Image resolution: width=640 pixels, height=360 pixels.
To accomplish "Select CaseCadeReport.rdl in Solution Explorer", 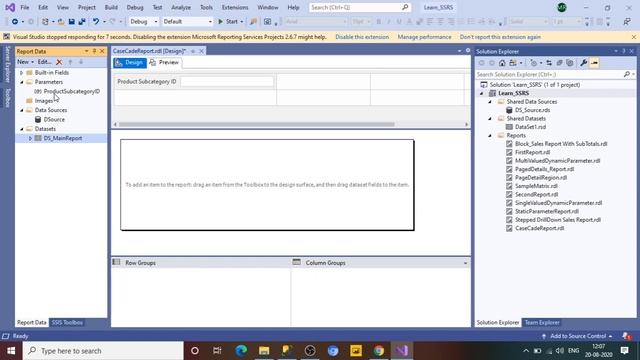I will coord(539,229).
